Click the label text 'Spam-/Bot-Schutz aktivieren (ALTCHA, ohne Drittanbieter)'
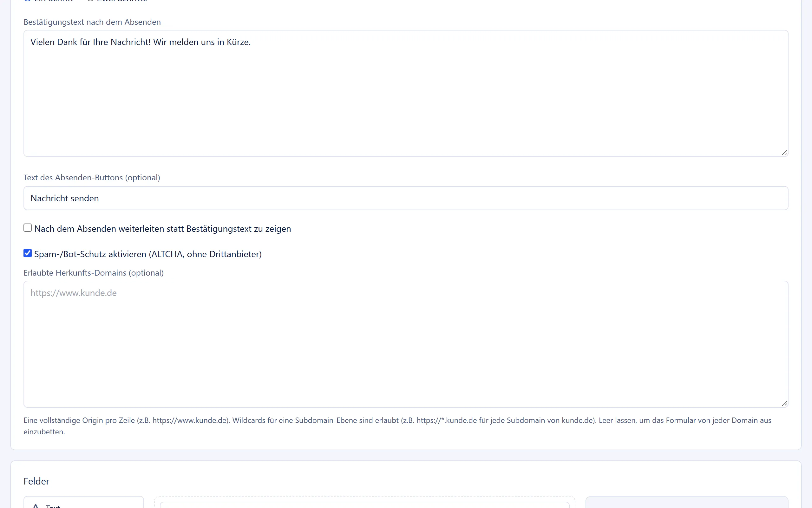The height and width of the screenshot is (508, 812). [148, 254]
